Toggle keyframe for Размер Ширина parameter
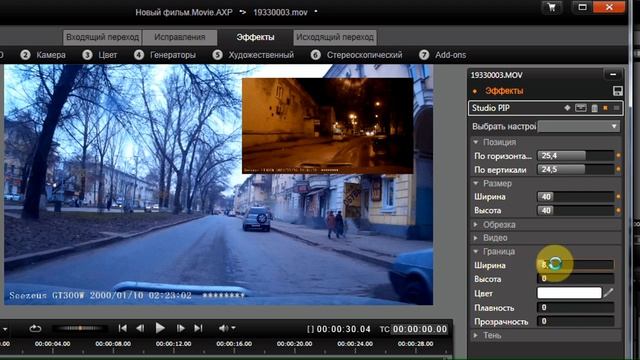 point(618,197)
